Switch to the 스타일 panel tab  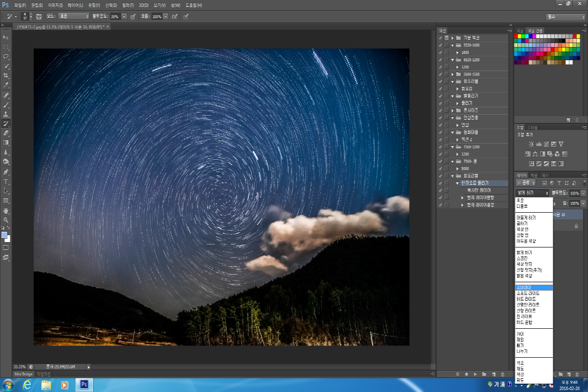tap(531, 127)
